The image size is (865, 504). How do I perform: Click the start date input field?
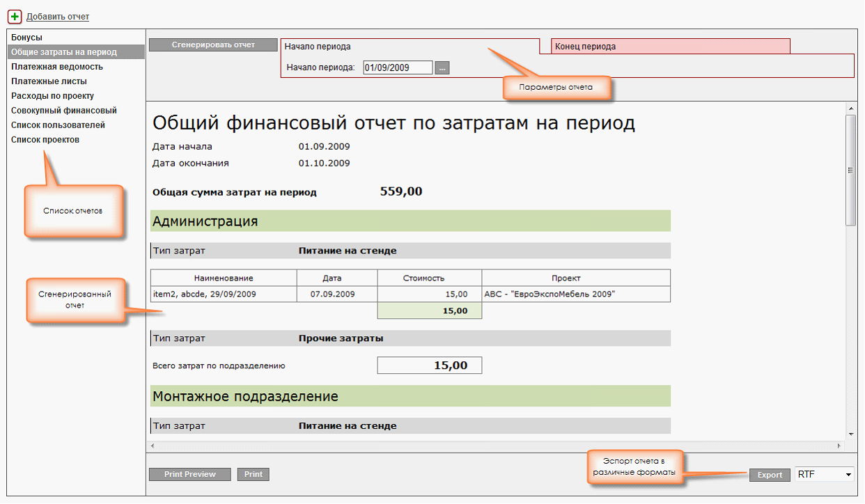coord(398,68)
